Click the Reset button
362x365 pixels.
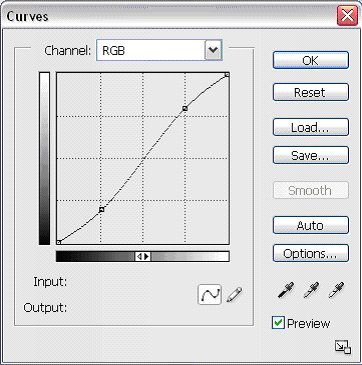311,92
